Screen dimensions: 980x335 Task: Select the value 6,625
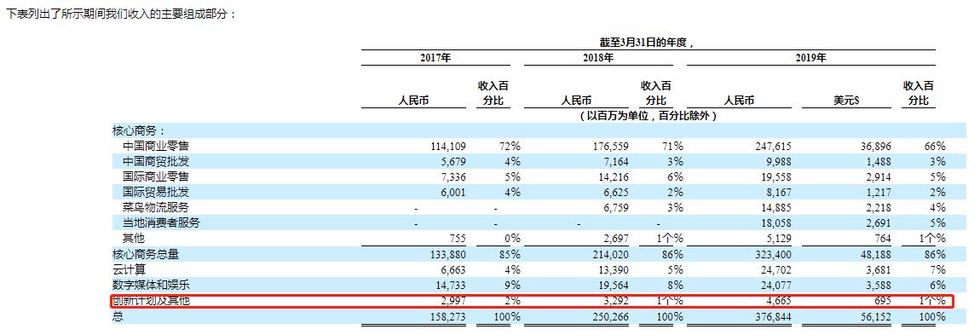click(x=615, y=193)
